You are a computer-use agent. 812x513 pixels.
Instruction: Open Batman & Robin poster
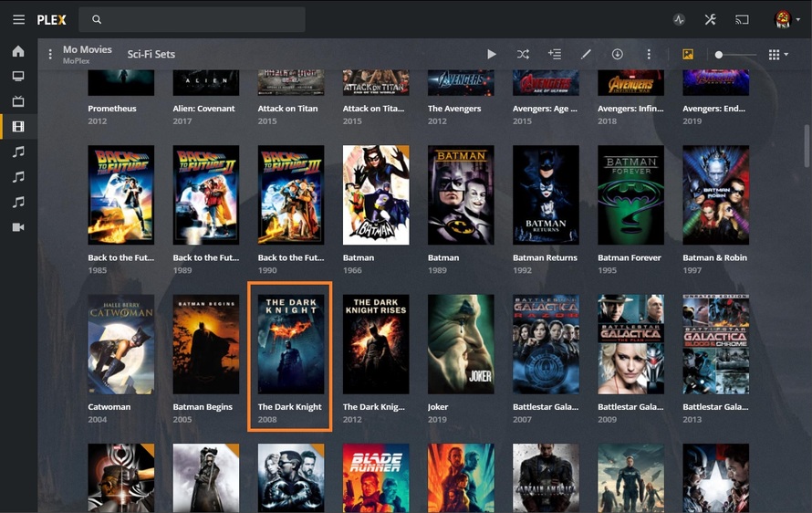715,194
